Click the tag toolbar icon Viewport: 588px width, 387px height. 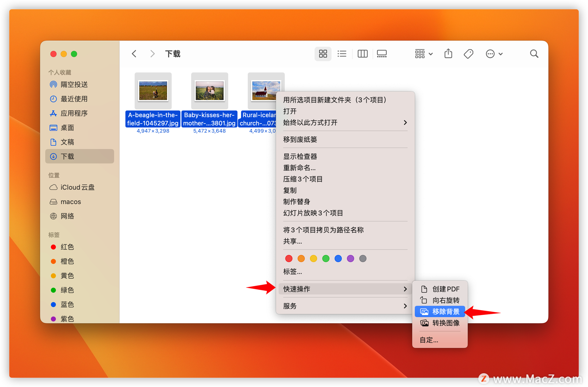coord(468,54)
